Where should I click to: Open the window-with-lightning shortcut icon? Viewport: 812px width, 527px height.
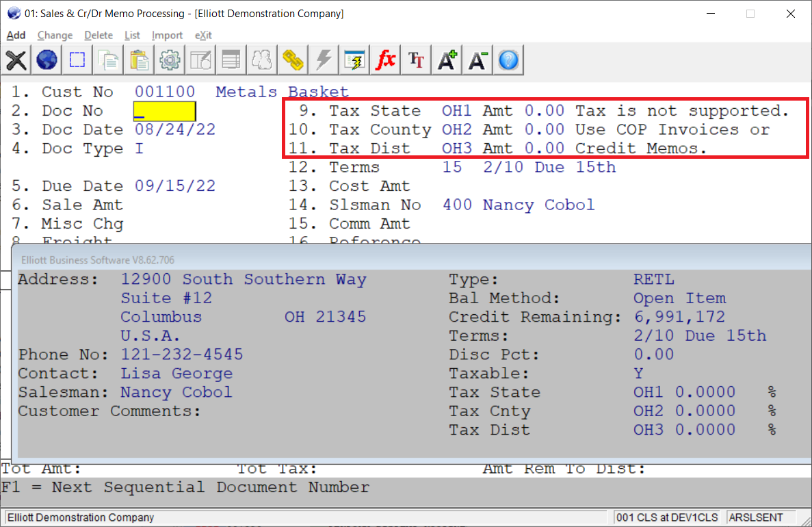click(x=354, y=60)
